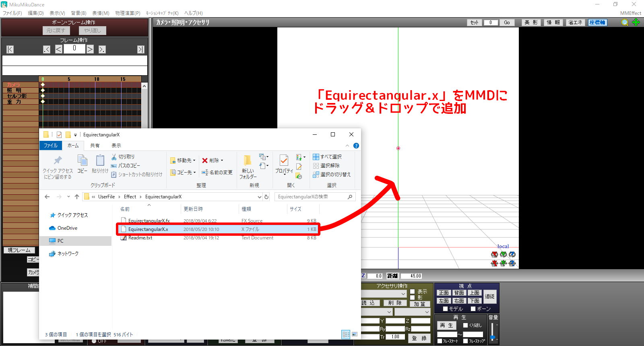
Task: Toggle the フレ・ストップ checkbox
Action: 466,341
